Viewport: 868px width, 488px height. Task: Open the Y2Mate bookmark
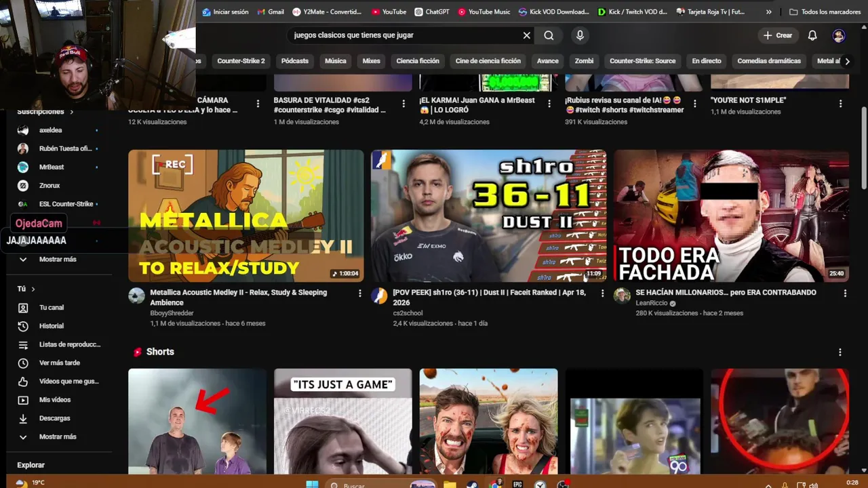[x=327, y=12]
